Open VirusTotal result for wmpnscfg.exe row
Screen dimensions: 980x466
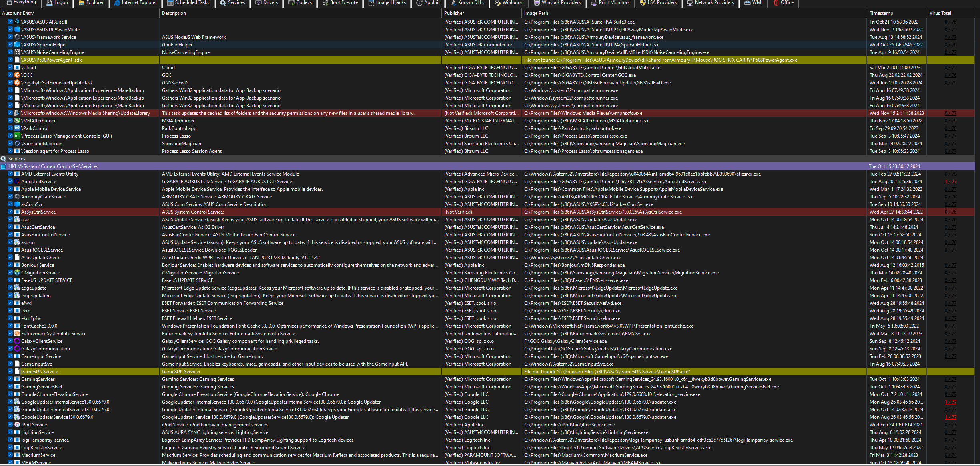click(950, 113)
